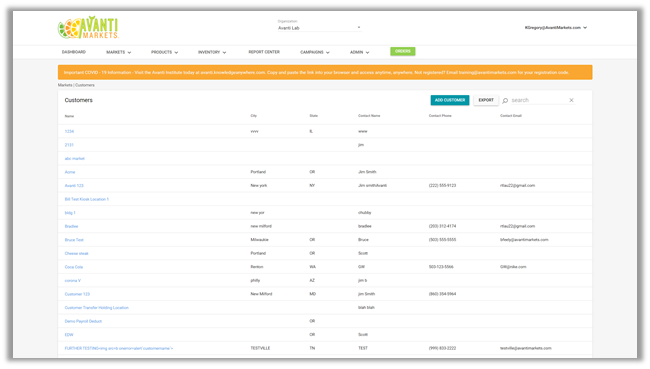Open the bldg 1 customer
Viewport: 650px width, 369px height.
click(x=70, y=213)
